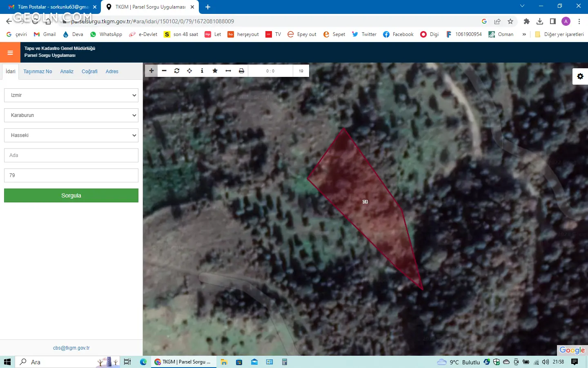Click the zoom in plus icon on map toolbar

click(151, 71)
